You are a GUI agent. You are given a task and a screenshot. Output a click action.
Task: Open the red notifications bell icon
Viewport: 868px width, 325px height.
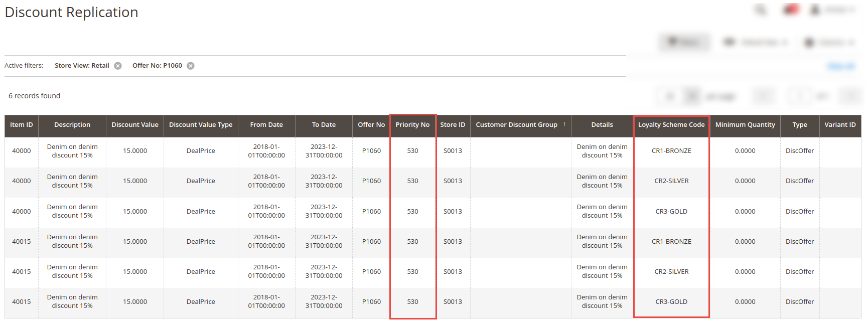pyautogui.click(x=791, y=10)
